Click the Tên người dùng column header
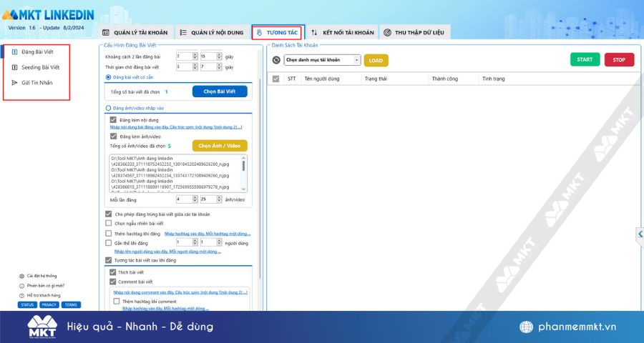Viewport: 644px width, 343px height. pos(322,79)
